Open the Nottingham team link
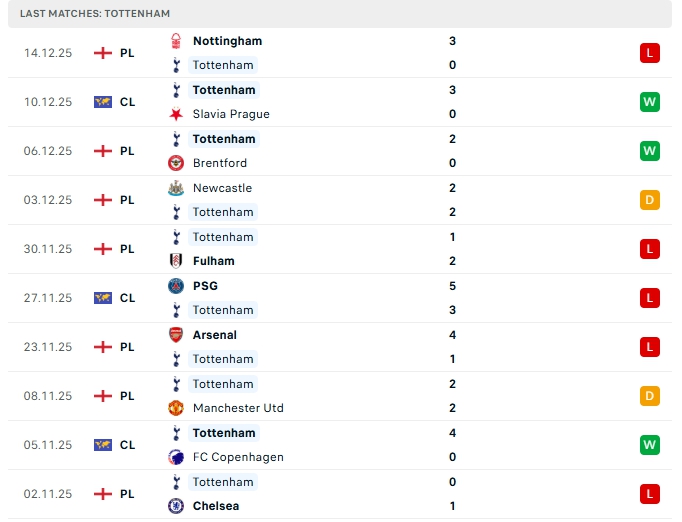Image resolution: width=682 pixels, height=522 pixels. pyautogui.click(x=227, y=41)
